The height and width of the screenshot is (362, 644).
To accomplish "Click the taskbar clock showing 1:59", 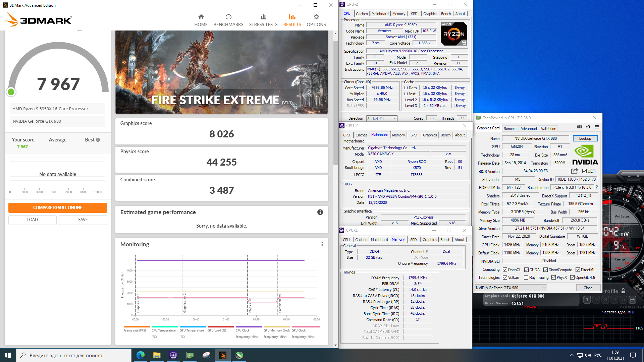I will coord(615,352).
